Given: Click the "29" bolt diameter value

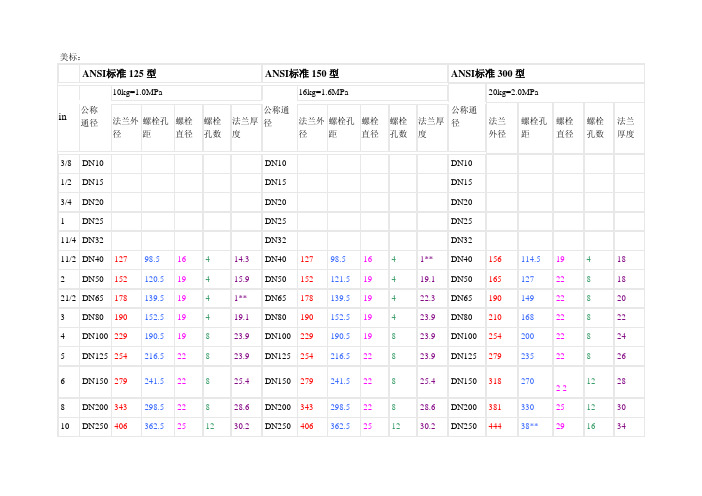Looking at the screenshot, I should 560,426.
